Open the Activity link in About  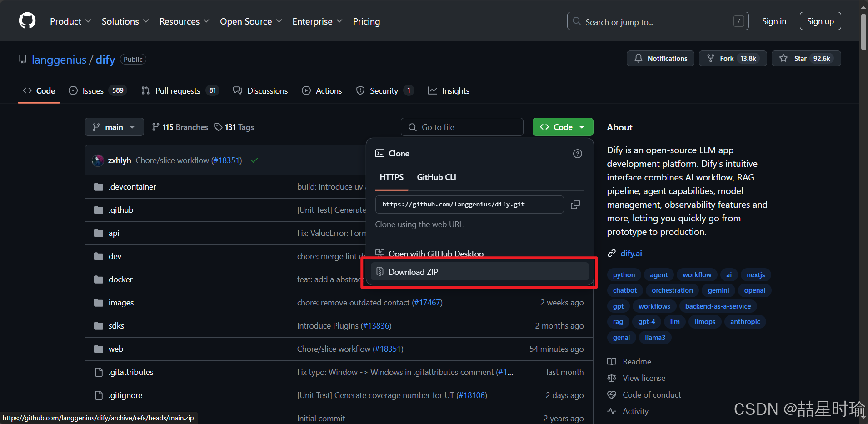628,411
